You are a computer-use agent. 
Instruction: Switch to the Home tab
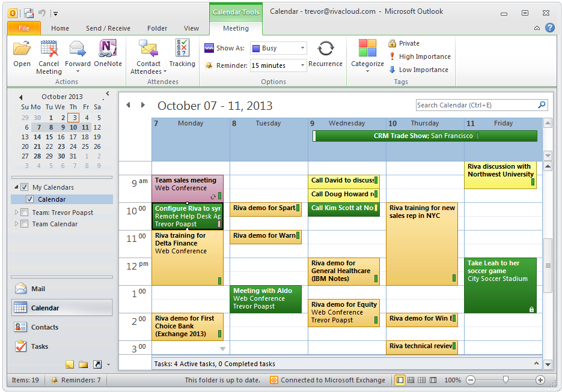(x=60, y=28)
